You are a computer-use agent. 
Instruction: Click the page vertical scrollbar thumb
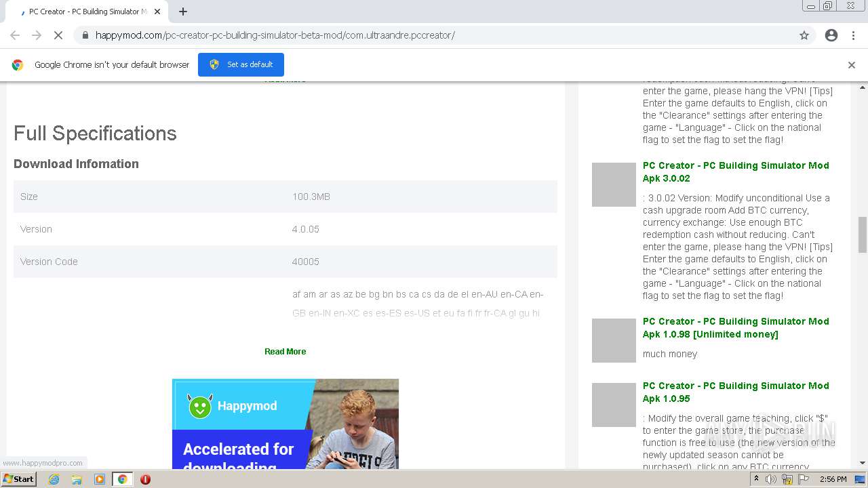pyautogui.click(x=863, y=235)
